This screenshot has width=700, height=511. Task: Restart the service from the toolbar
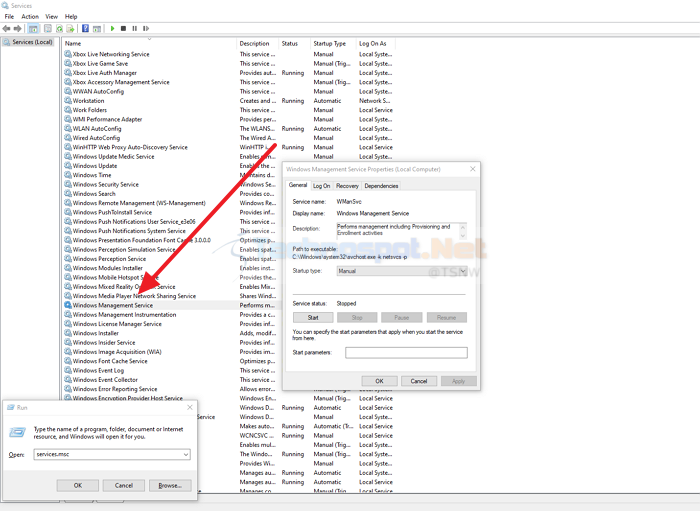pos(146,29)
